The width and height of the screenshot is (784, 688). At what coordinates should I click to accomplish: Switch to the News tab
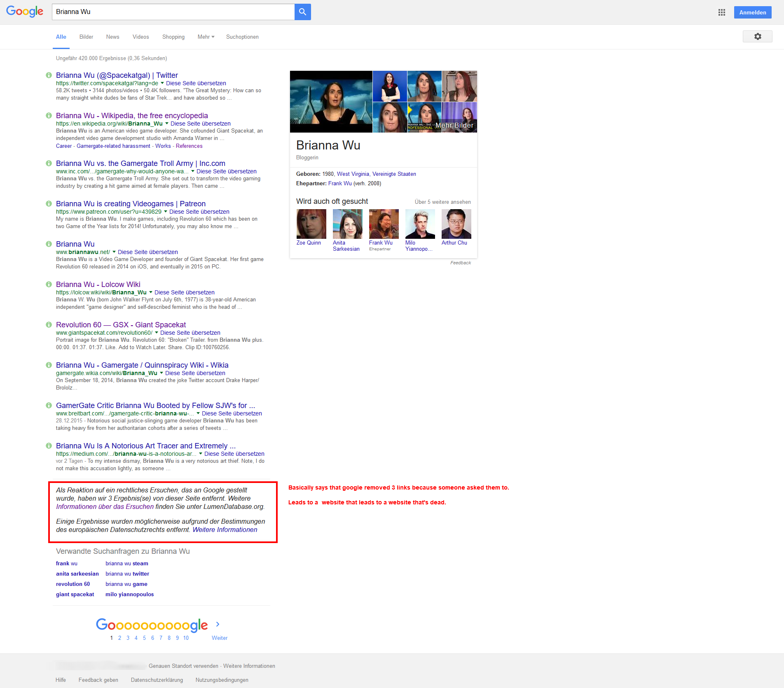click(112, 37)
